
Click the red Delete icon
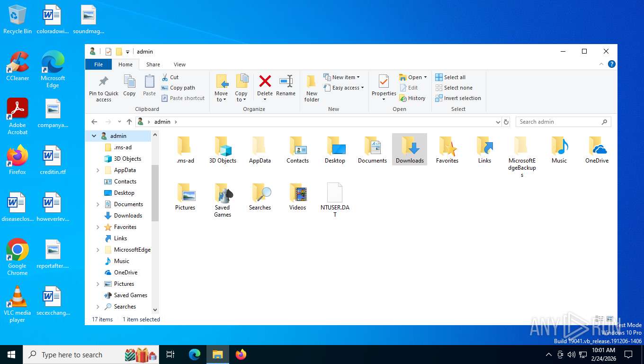[x=265, y=81]
